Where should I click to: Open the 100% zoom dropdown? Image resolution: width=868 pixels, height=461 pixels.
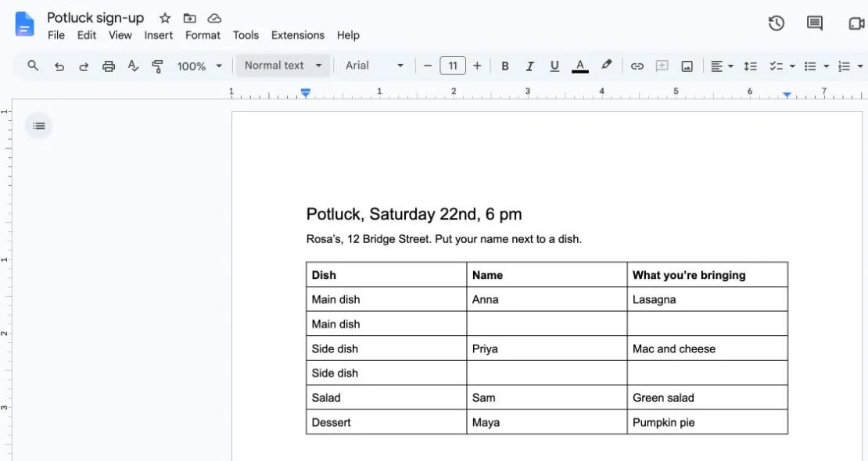click(200, 66)
